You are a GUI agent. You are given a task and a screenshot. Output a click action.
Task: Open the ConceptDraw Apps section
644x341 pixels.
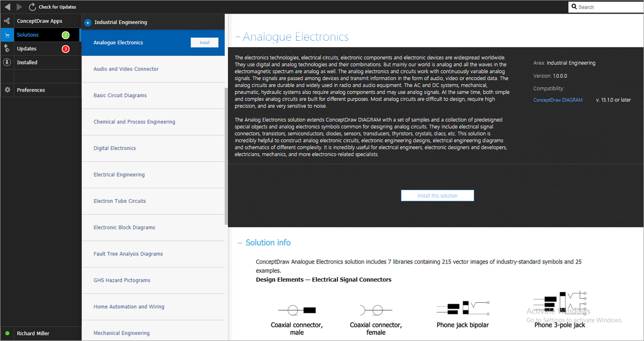tap(40, 21)
